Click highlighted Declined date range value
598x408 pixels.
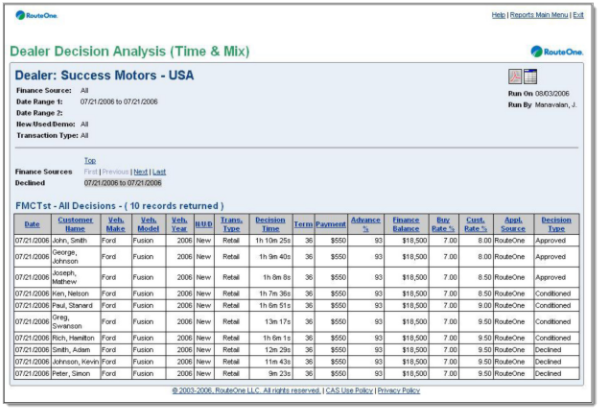pyautogui.click(x=123, y=183)
